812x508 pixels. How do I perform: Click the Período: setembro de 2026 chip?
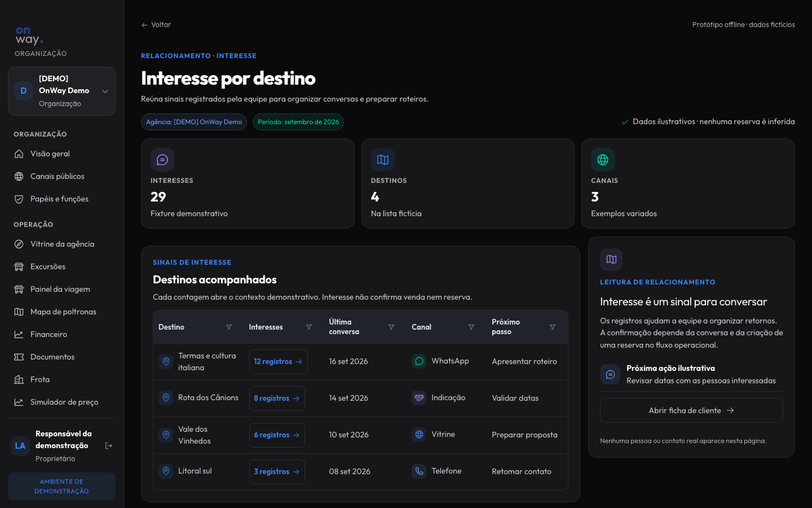[x=298, y=122]
